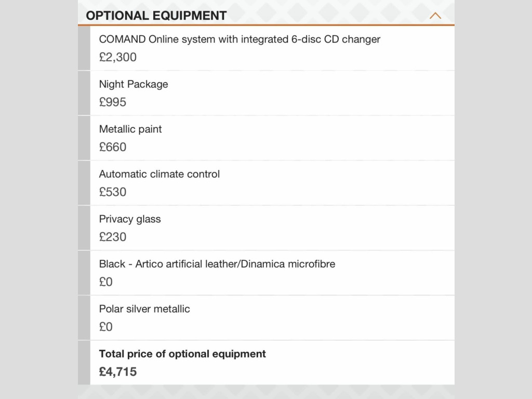Click the £0 price under Black Artico
This screenshot has height=399, width=532.
pyautogui.click(x=106, y=282)
